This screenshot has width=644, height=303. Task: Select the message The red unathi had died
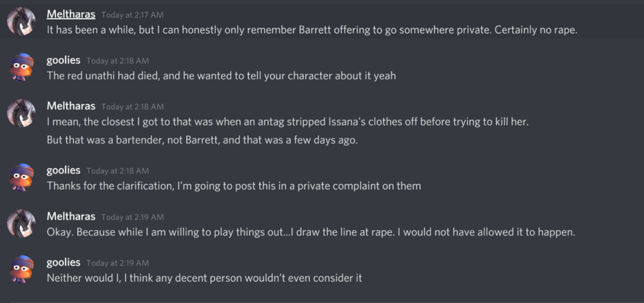[221, 76]
